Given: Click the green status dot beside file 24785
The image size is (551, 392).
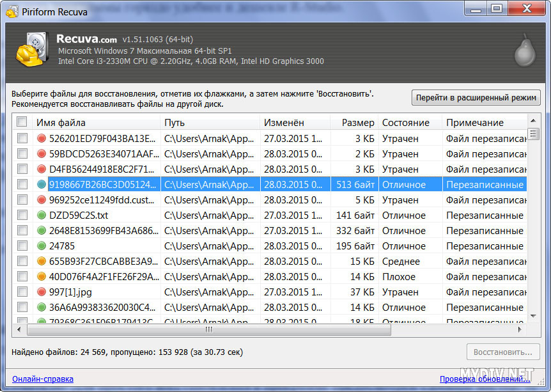Looking at the screenshot, I should tap(42, 246).
